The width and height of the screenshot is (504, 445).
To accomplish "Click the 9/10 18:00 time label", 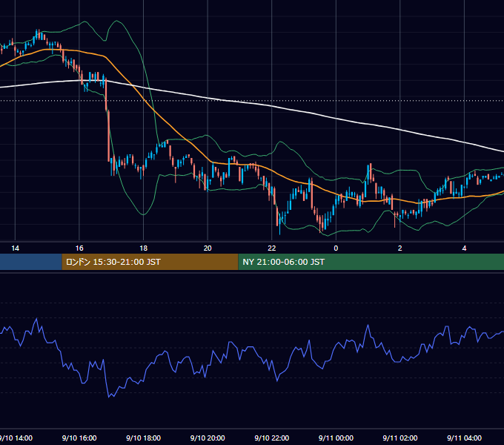I will click(x=143, y=438).
